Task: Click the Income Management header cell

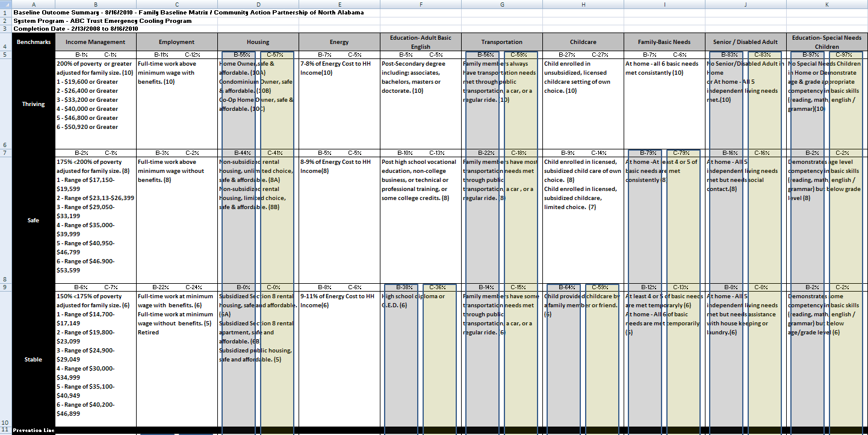Action: pyautogui.click(x=95, y=42)
